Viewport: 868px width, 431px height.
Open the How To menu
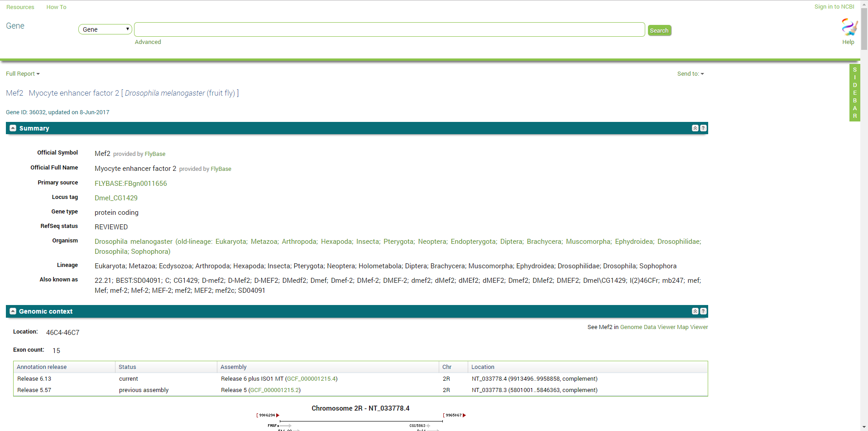[56, 7]
